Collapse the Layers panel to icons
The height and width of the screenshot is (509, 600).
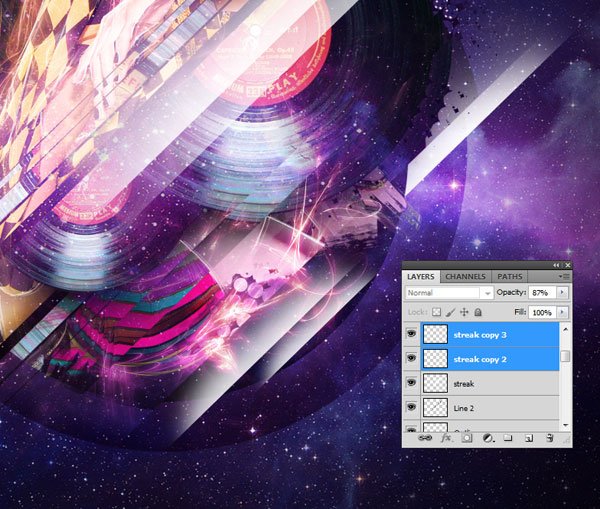coord(556,265)
